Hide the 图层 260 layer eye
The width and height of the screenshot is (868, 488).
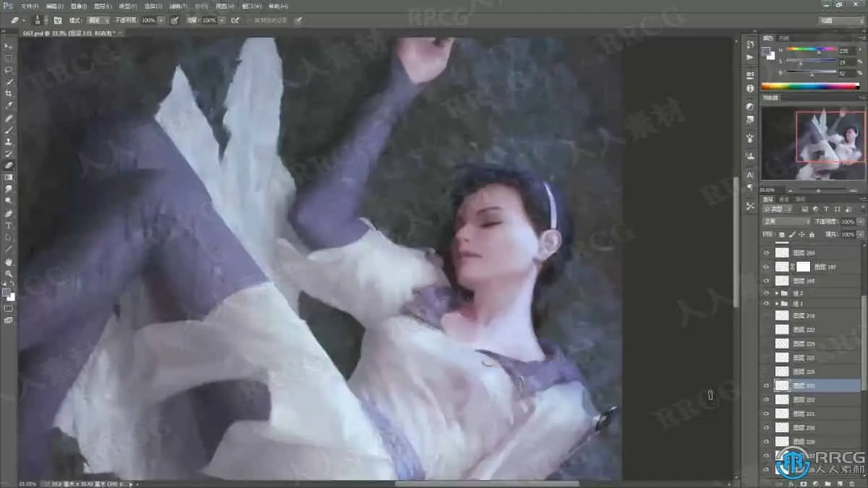[x=766, y=253]
